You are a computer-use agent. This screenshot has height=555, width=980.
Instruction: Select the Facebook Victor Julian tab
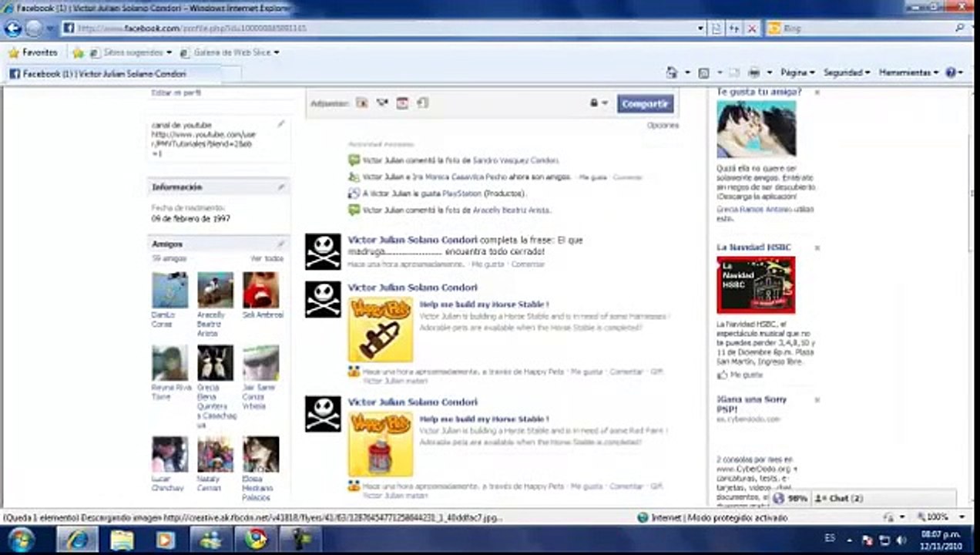click(112, 74)
